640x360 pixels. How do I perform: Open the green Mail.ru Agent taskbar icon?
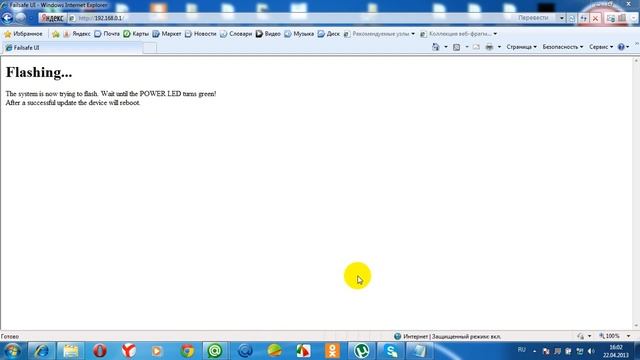(x=215, y=351)
